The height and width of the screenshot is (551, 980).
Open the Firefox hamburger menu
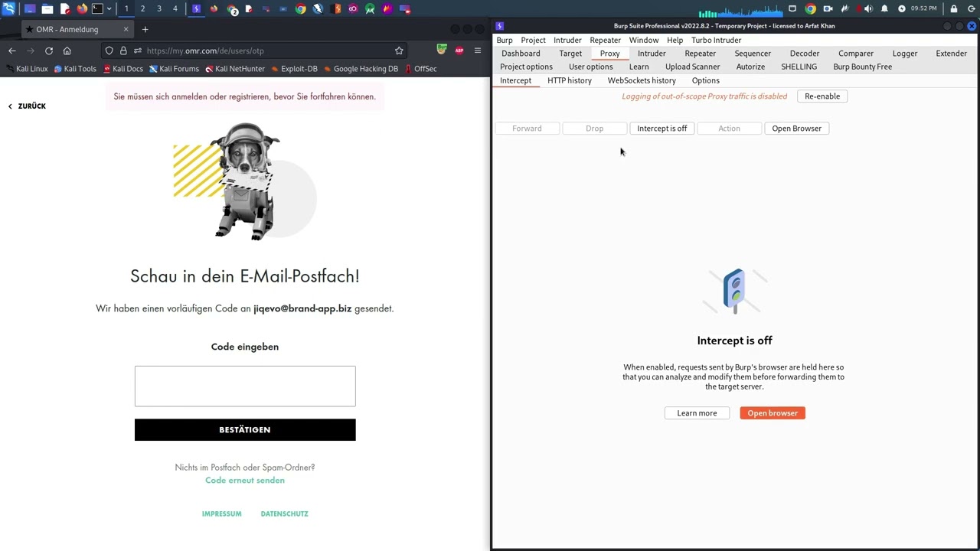pos(478,51)
